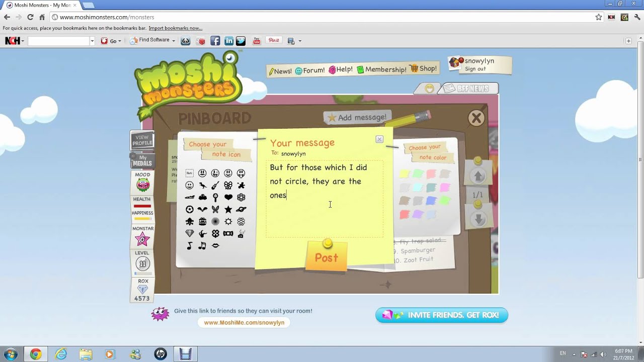Select the heart note icon
The width and height of the screenshot is (644, 362).
(228, 197)
